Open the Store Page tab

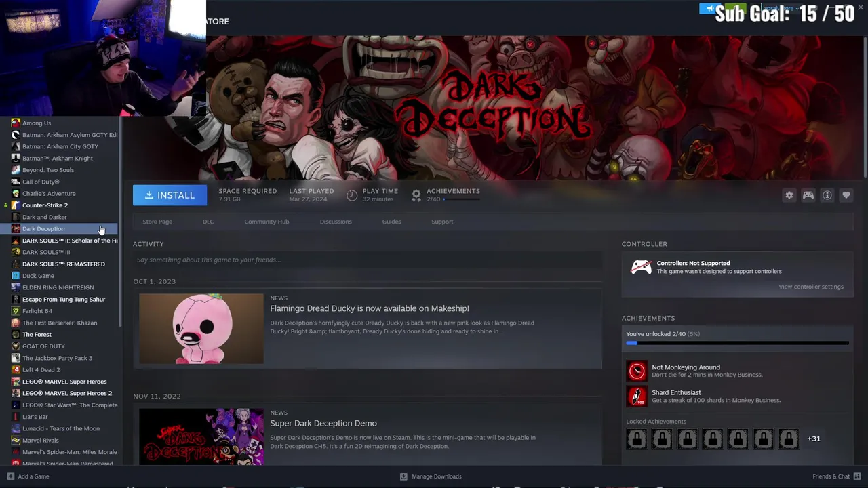[x=157, y=222]
